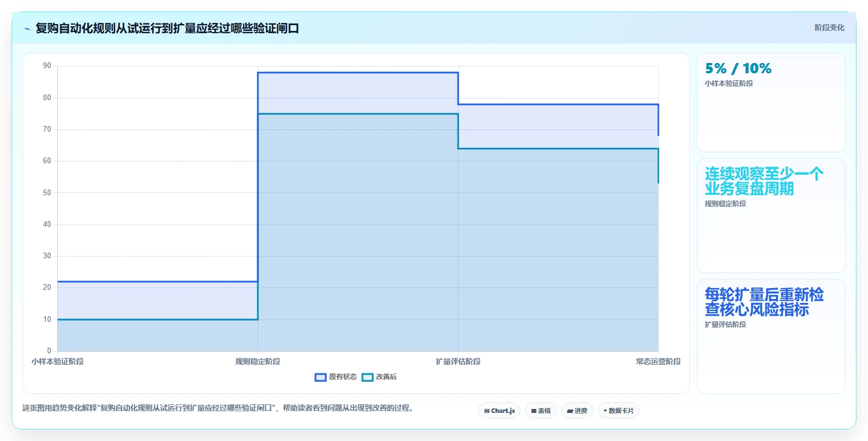868x441 pixels.
Task: Click the 连续观察至少一个业务复盘周期 card heading
Action: coord(764,181)
